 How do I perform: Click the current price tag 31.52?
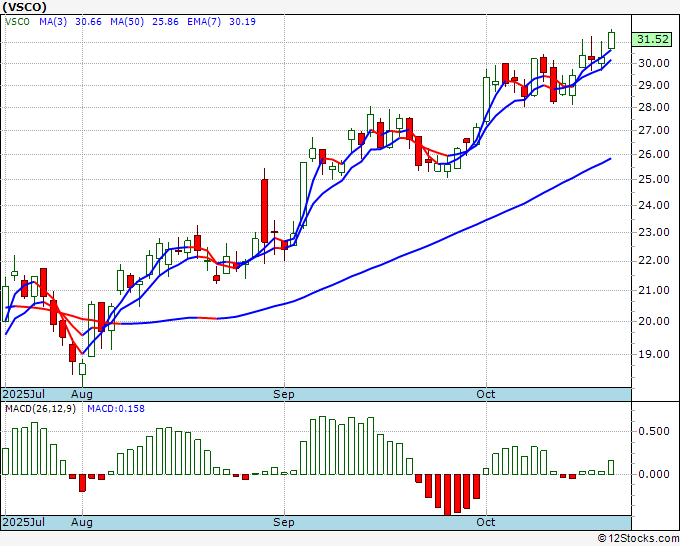(652, 39)
